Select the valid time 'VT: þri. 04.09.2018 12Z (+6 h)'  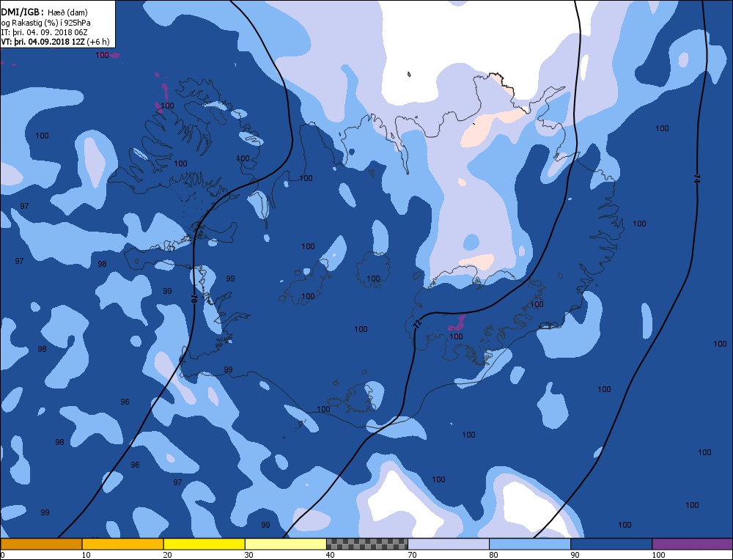[x=55, y=42]
